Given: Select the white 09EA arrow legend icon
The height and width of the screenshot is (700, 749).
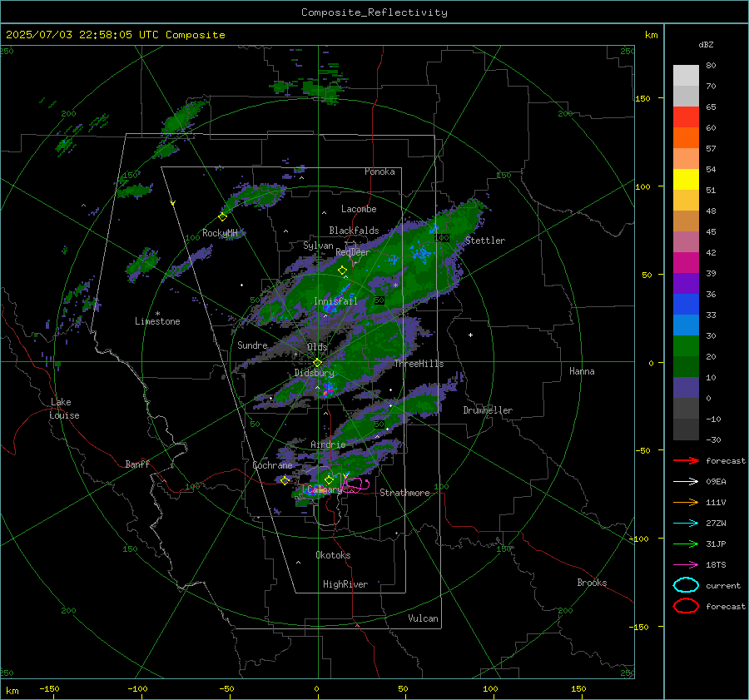Looking at the screenshot, I should click(x=686, y=482).
